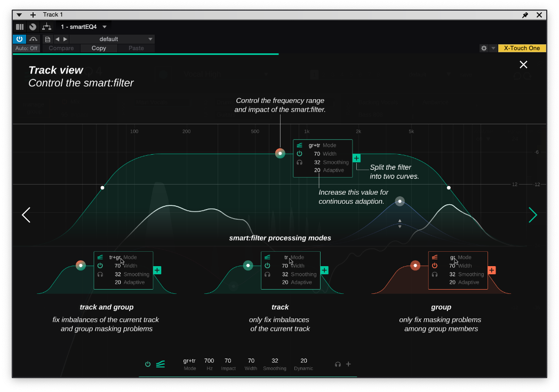559x392 pixels.
Task: Go to previous preset arrow
Action: [58, 39]
